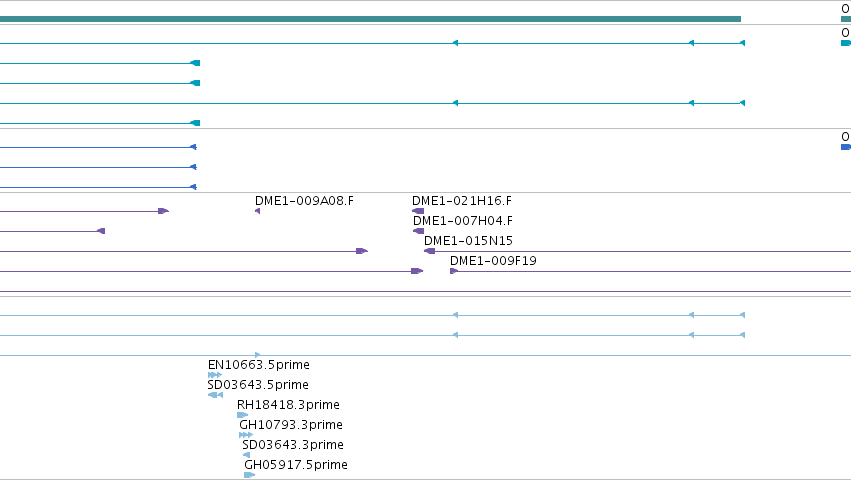This screenshot has height=480, width=851.
Task: Select the arrow glyph under GH05917.5prime
Action: (250, 476)
